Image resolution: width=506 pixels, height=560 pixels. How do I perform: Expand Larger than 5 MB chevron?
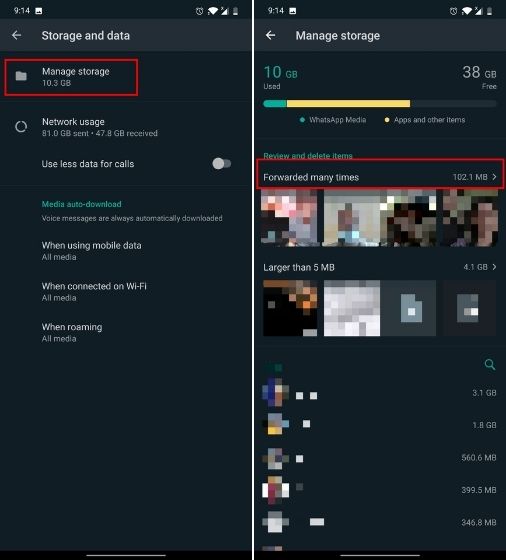tap(494, 267)
